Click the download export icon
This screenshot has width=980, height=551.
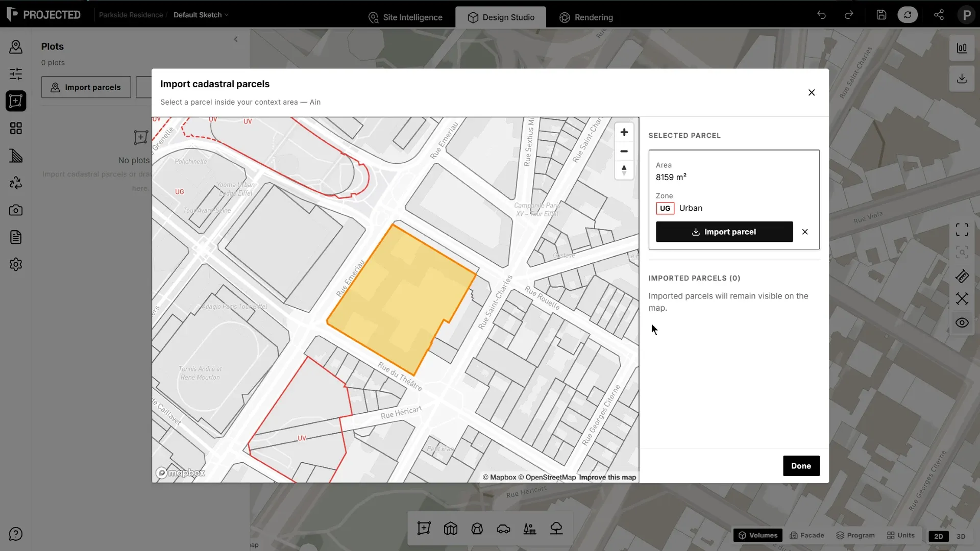(962, 79)
